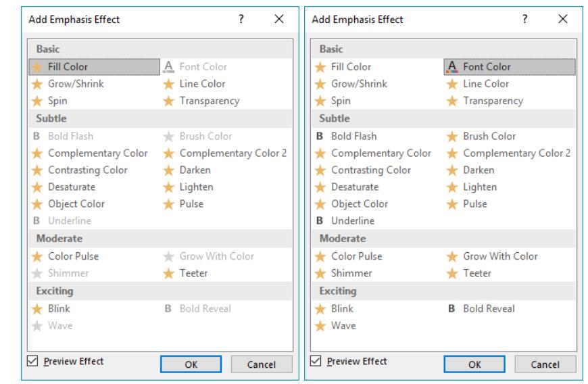Select 'Grow/Shrink' text in right dialog
Viewport: 588px width, 384px height.
[360, 84]
